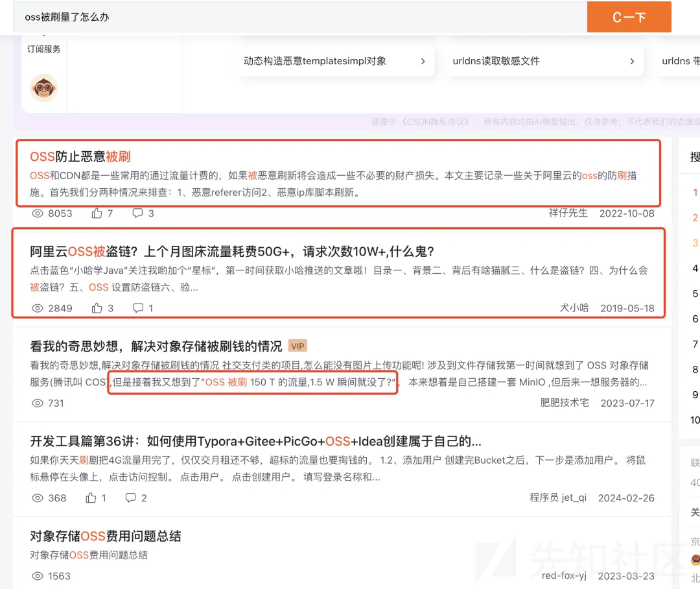Click the one-line summary 对象存储OSS费用问题总结 under the last title

89,555
